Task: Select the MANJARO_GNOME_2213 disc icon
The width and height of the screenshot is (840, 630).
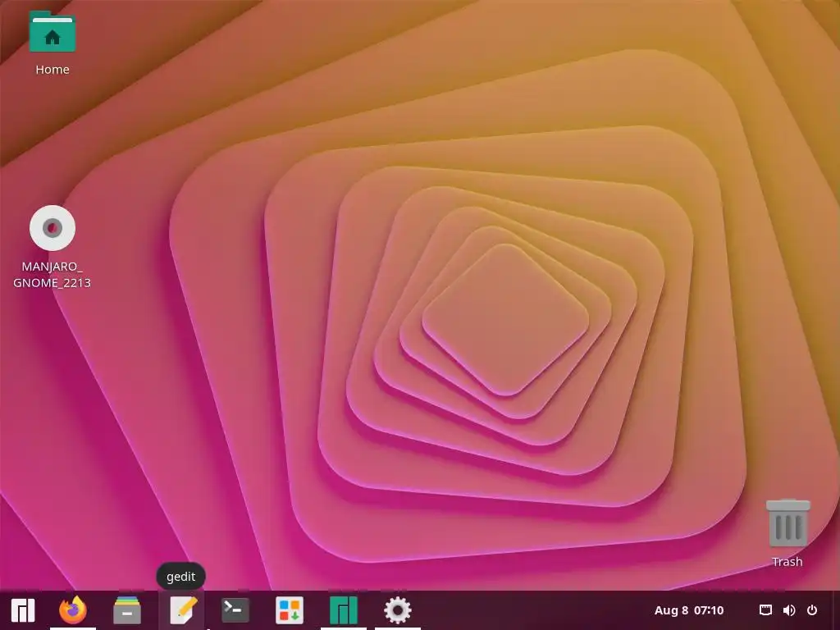Action: pyautogui.click(x=52, y=228)
